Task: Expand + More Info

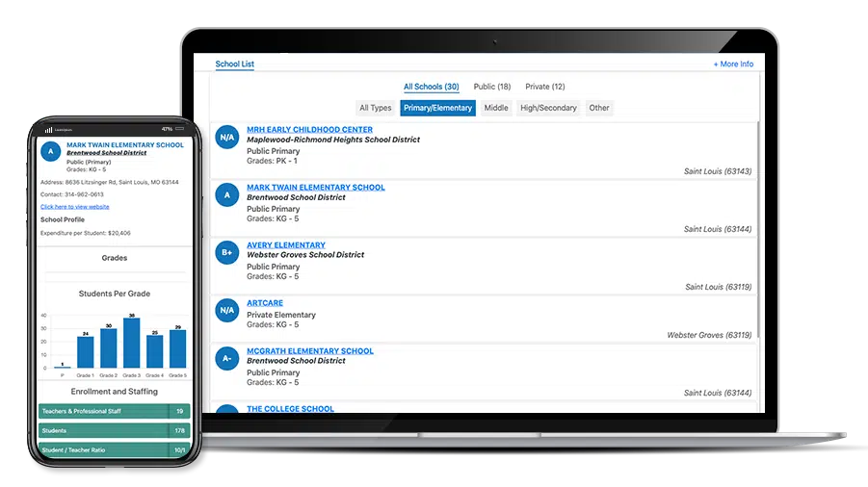Action: [733, 64]
